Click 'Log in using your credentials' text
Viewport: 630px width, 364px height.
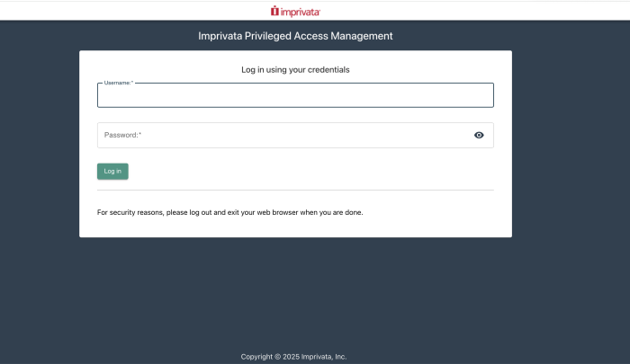(295, 70)
